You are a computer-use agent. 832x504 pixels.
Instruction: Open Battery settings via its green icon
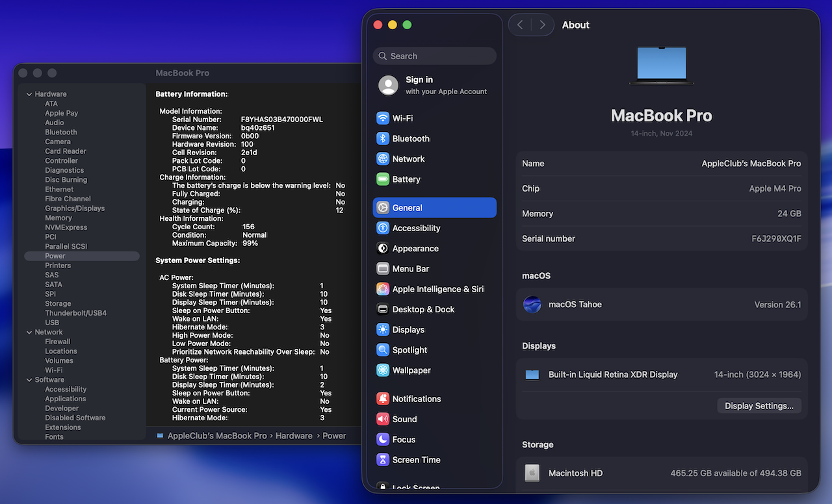coord(383,179)
